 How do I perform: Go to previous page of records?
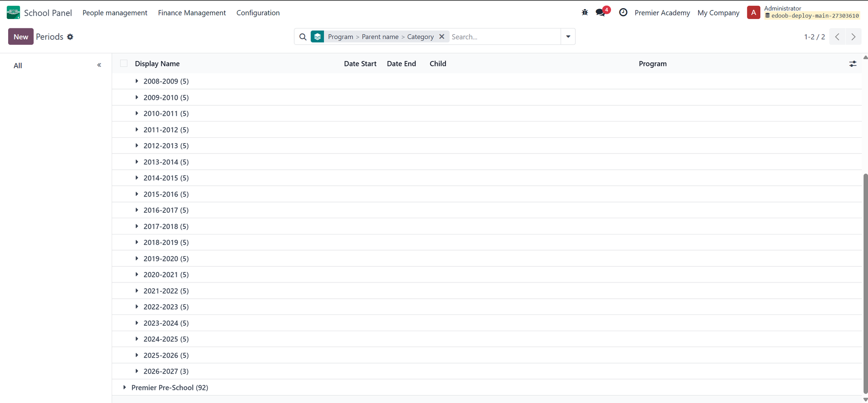pos(837,37)
